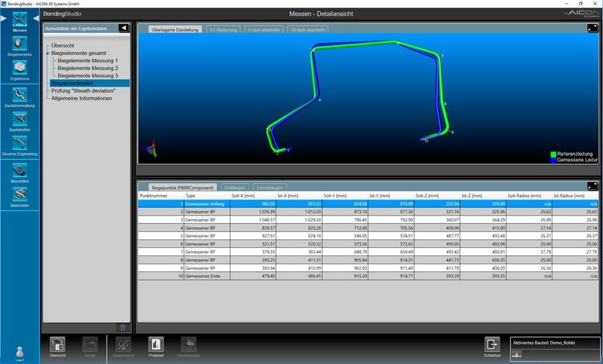Open the Bauteileditor module
Screen dimensions: 603x364
[x=20, y=119]
